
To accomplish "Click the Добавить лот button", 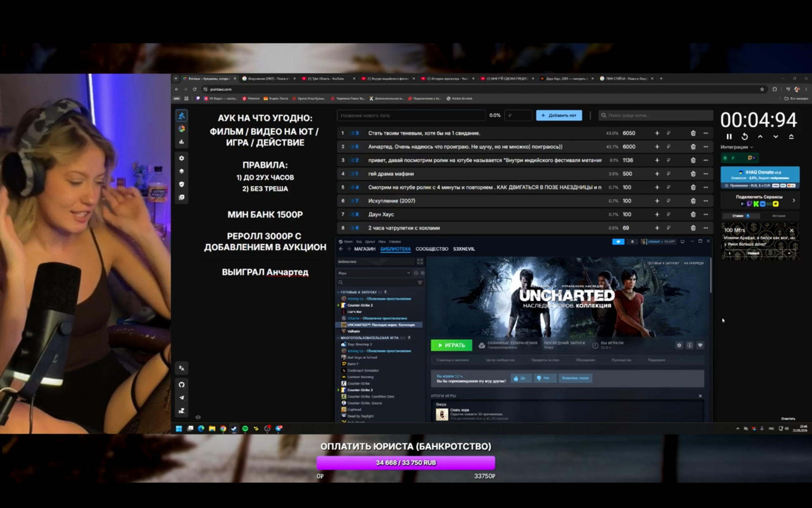I will coord(559,115).
